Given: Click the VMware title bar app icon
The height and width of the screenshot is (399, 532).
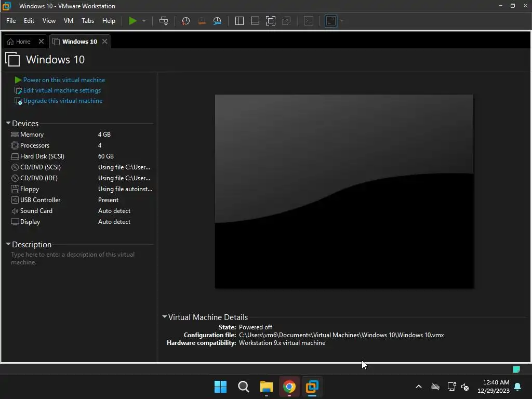Looking at the screenshot, I should 7,6.
